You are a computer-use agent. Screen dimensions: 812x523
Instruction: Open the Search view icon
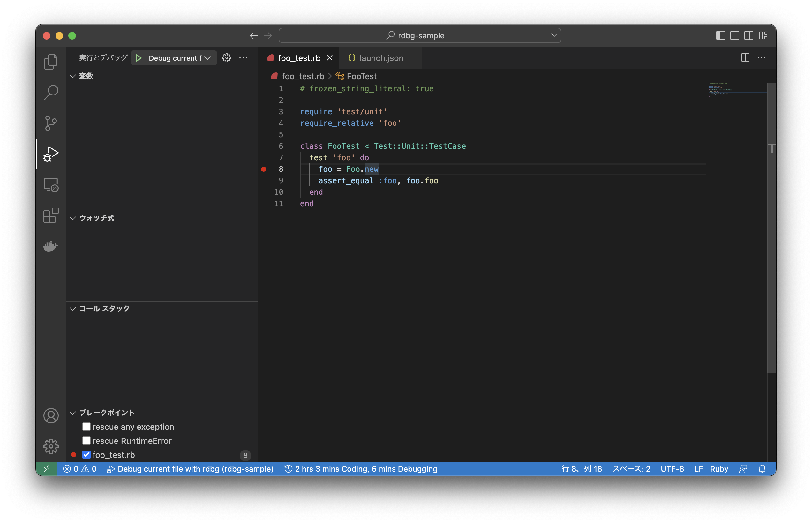click(51, 92)
